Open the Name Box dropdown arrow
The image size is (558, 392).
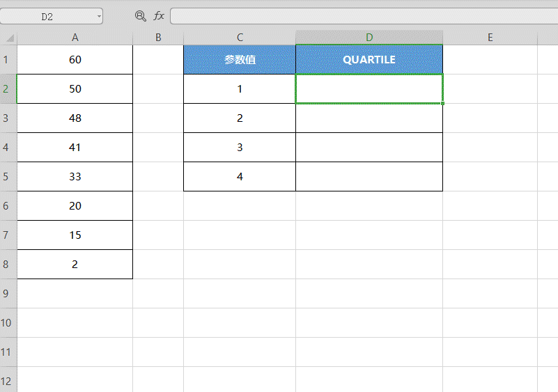click(x=99, y=17)
